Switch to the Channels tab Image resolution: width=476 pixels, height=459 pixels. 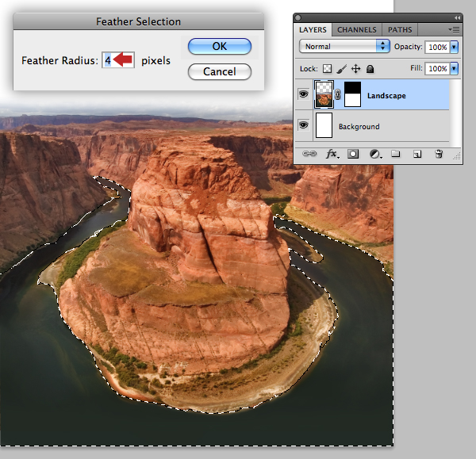(x=357, y=30)
